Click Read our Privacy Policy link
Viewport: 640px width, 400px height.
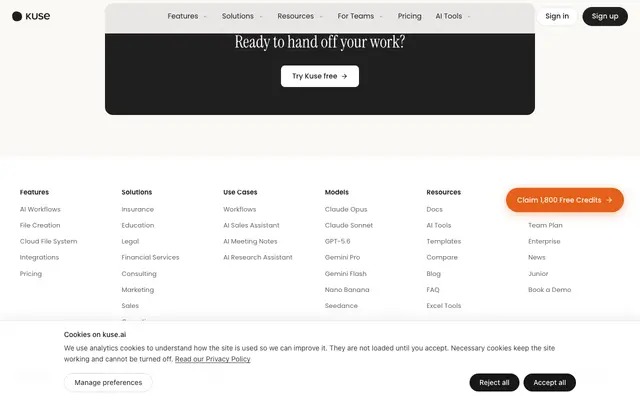[213, 359]
